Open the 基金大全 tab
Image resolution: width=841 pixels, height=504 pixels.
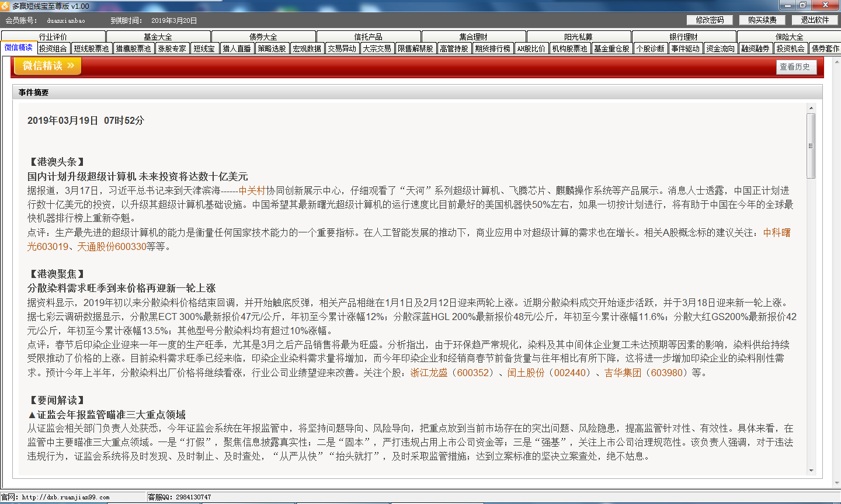point(158,37)
